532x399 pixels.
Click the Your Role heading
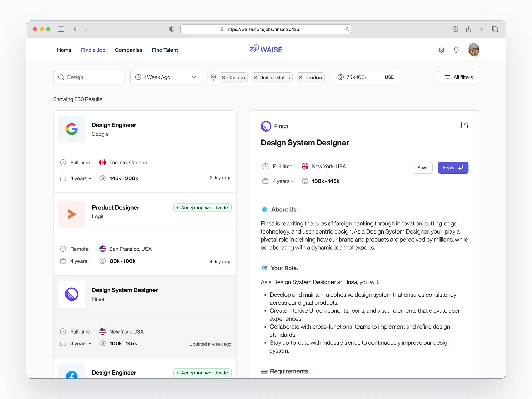[x=284, y=268]
